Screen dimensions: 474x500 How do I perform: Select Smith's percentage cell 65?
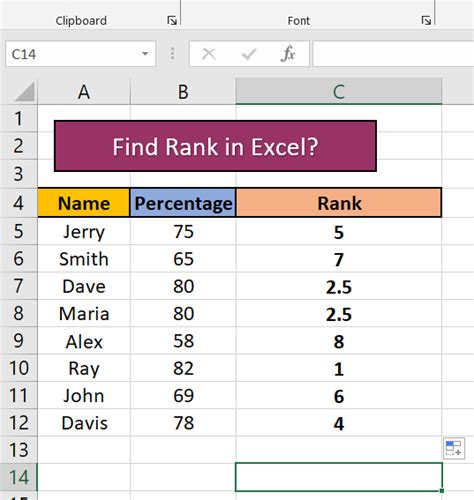(183, 259)
